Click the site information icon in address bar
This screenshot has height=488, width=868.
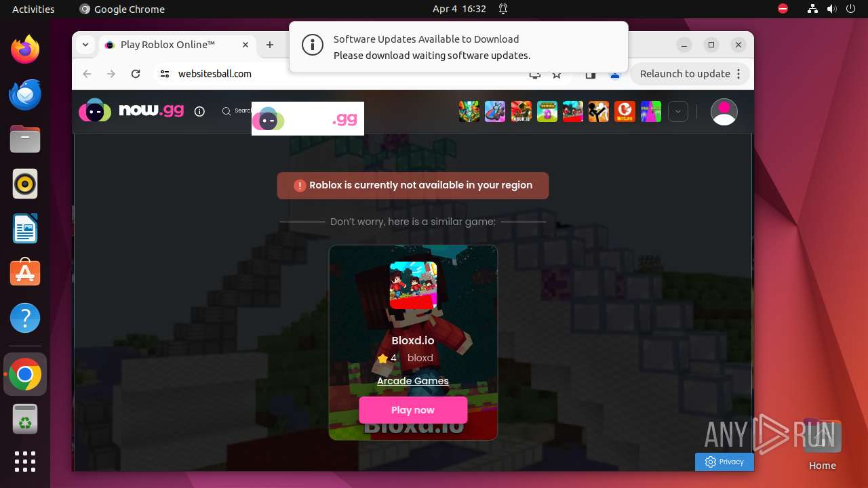165,74
